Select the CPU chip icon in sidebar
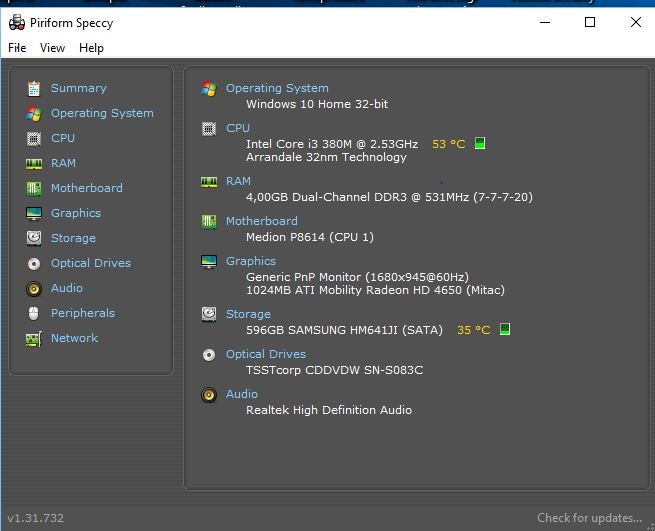The width and height of the screenshot is (655, 531). (x=34, y=138)
